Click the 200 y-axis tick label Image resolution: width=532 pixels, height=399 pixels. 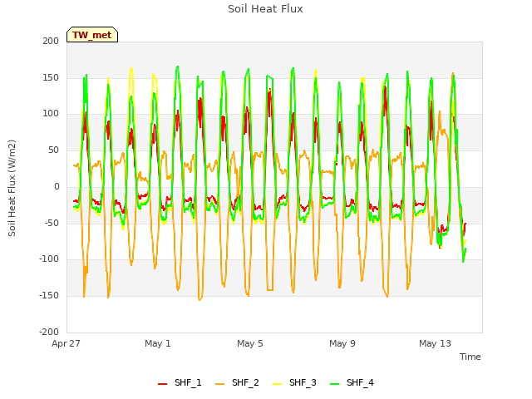(x=51, y=41)
